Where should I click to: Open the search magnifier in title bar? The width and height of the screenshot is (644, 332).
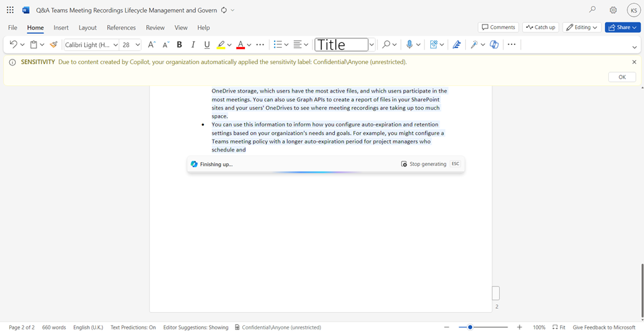pos(592,10)
